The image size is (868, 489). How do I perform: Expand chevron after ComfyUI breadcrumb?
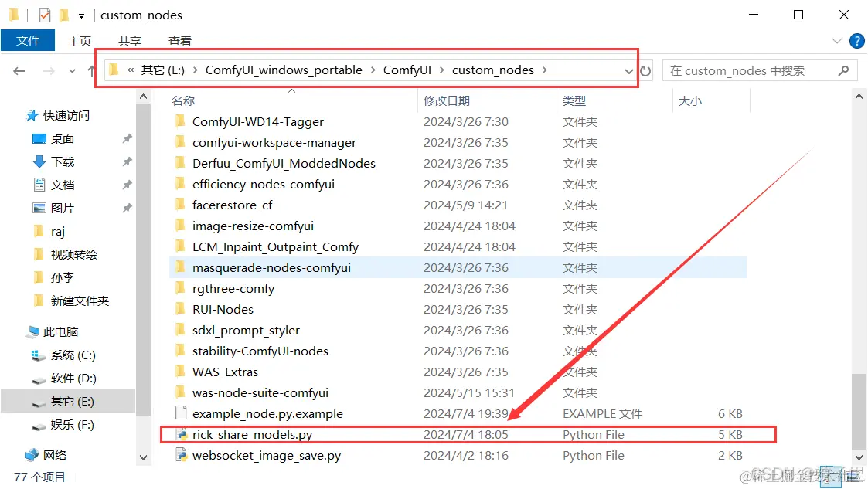click(442, 70)
